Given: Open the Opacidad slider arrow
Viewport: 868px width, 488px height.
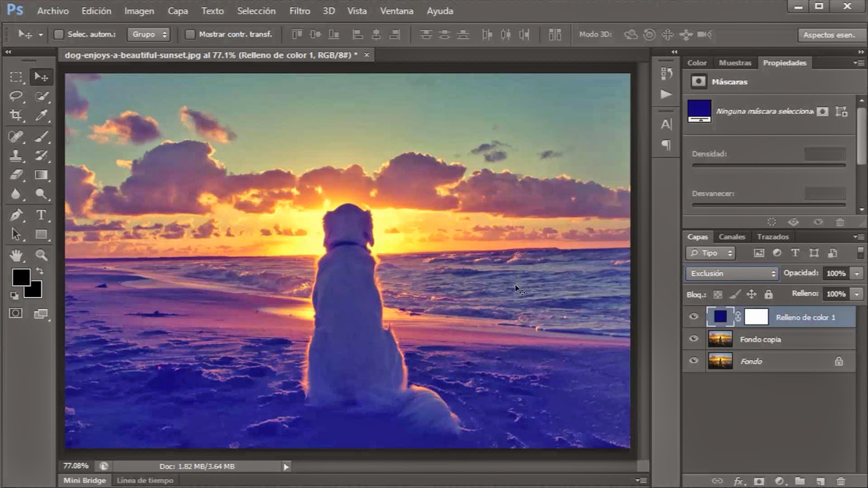Looking at the screenshot, I should point(857,273).
